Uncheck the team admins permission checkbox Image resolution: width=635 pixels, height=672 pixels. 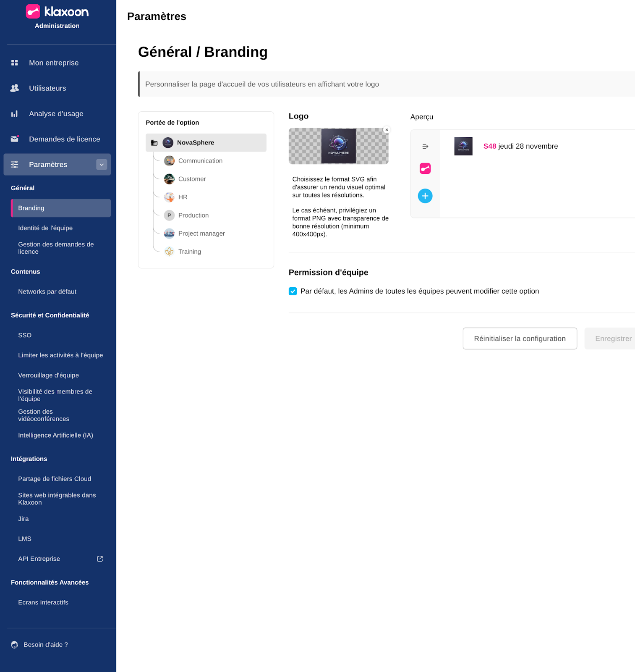coord(293,291)
